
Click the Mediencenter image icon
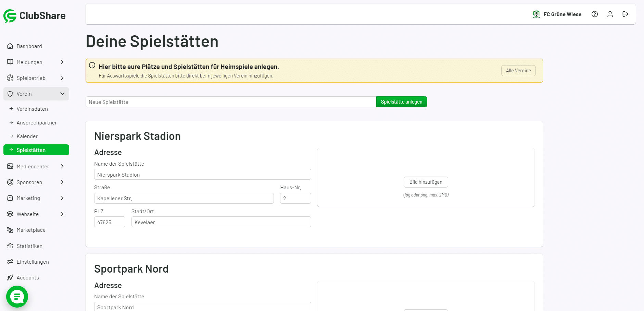tap(10, 166)
